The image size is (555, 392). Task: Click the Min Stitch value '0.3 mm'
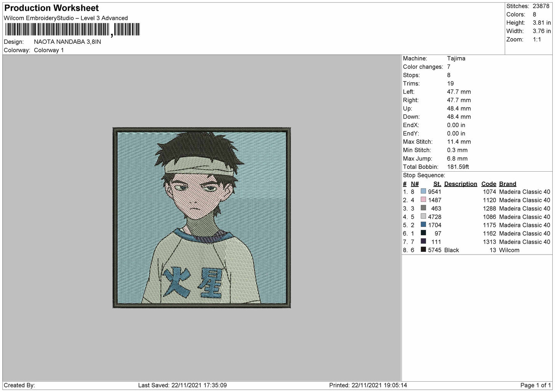(x=457, y=151)
